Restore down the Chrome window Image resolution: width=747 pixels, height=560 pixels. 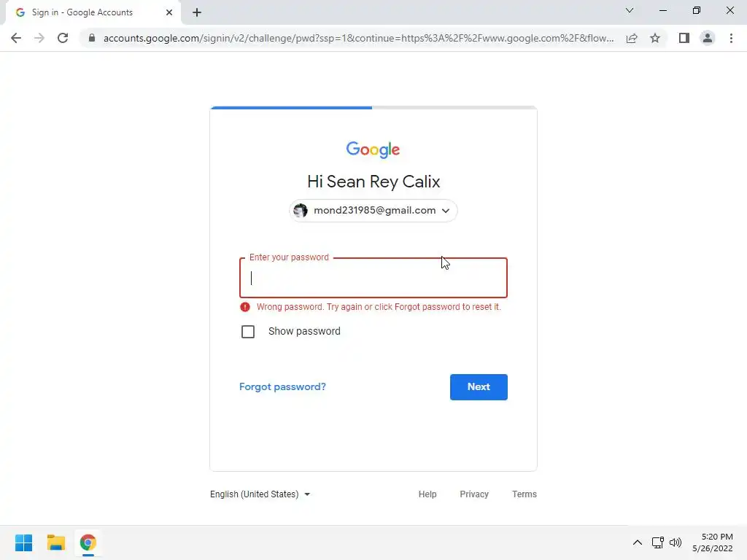point(697,10)
